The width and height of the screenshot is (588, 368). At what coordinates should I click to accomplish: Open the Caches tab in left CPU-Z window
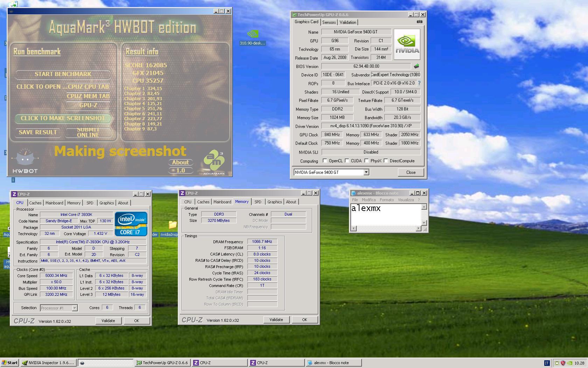coord(35,203)
